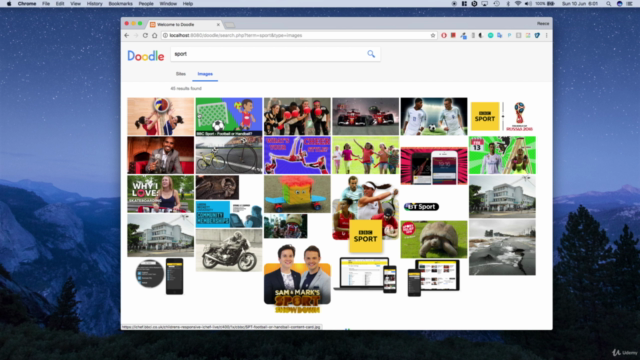Viewport: 640px width, 360px height.
Task: Open the red Formula 1 cars image
Action: coord(365,116)
